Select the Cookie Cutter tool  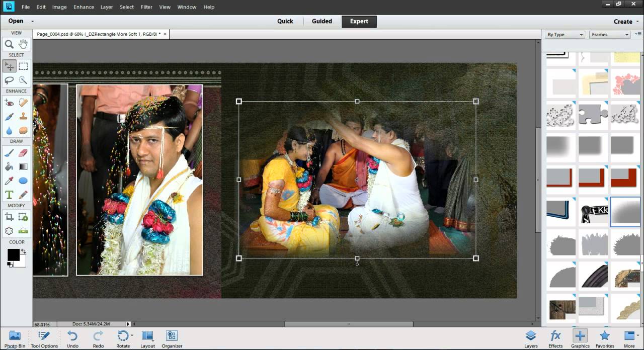(x=9, y=231)
